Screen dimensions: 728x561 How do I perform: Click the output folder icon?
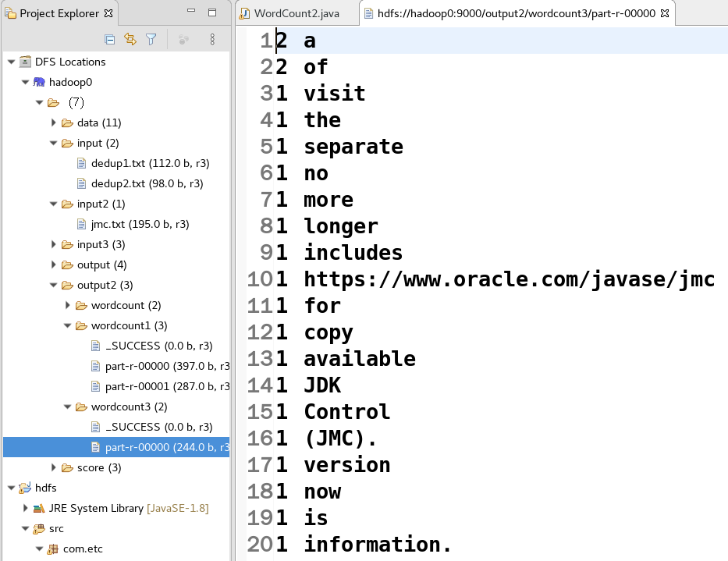(67, 265)
